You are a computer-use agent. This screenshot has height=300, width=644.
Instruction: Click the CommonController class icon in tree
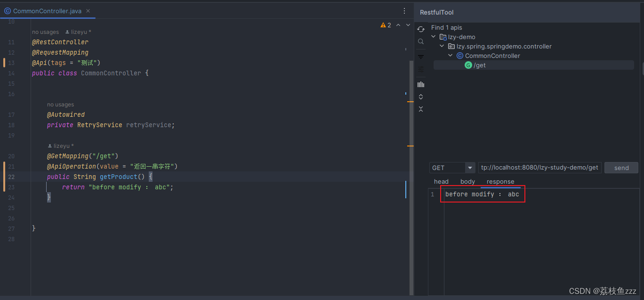[460, 56]
